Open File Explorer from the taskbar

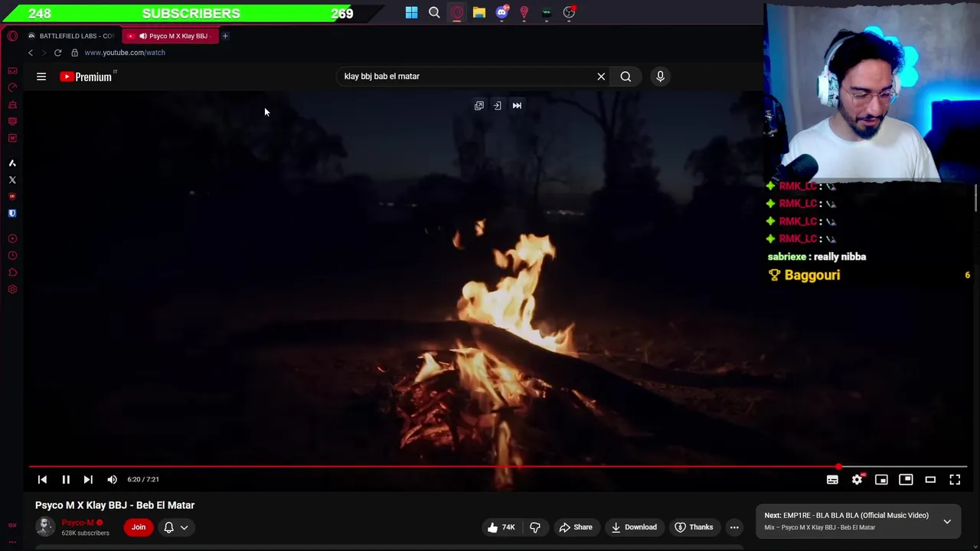click(x=479, y=12)
